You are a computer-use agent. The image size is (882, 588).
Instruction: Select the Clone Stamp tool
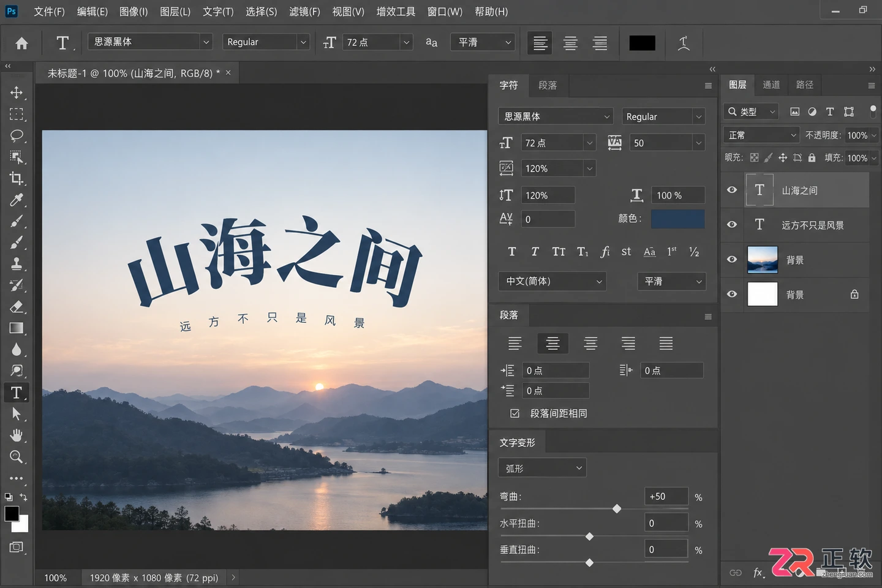pos(17,264)
